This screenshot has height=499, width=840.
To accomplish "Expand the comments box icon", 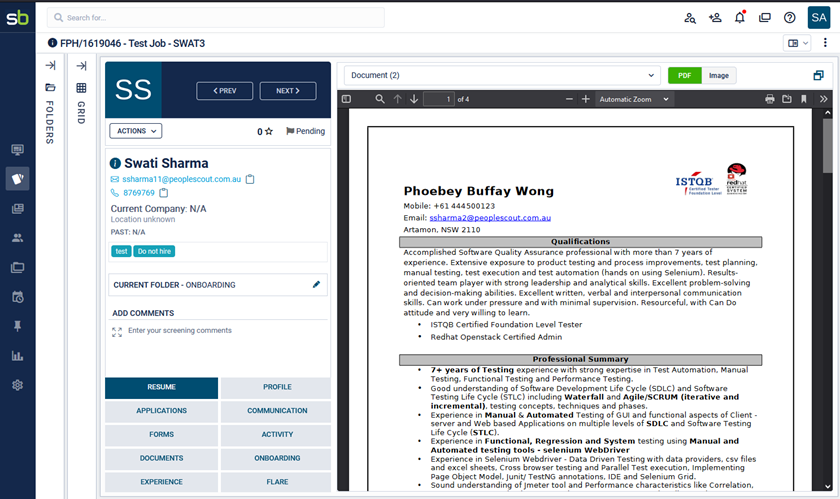I will point(117,332).
